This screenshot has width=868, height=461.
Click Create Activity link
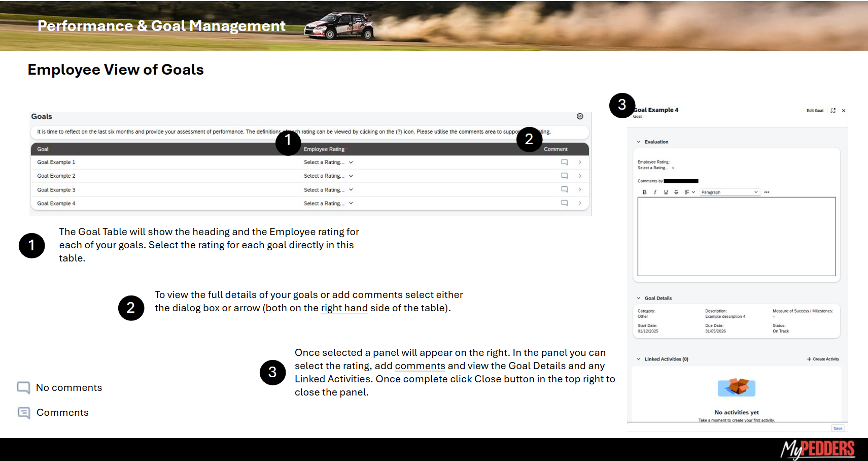(x=823, y=359)
